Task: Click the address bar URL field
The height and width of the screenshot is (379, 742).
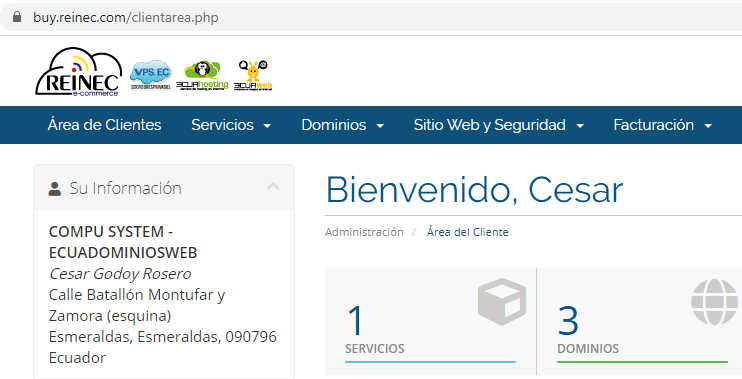Action: (x=371, y=18)
